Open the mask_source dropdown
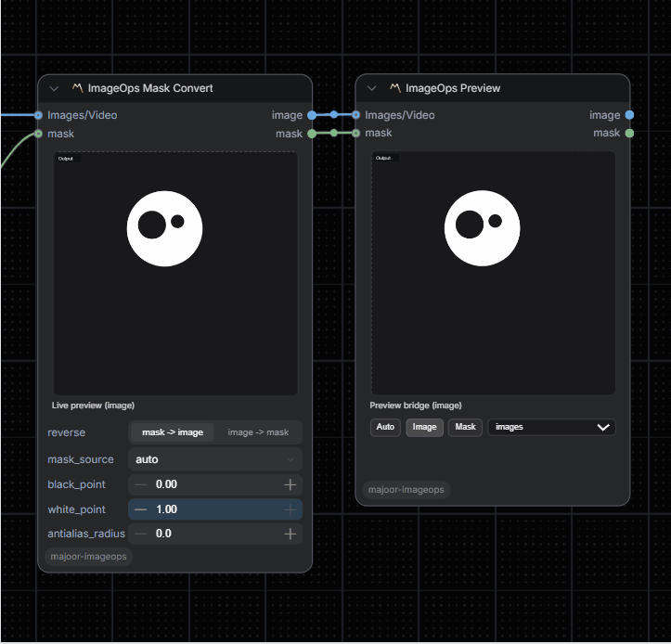The width and height of the screenshot is (671, 644). [x=215, y=459]
